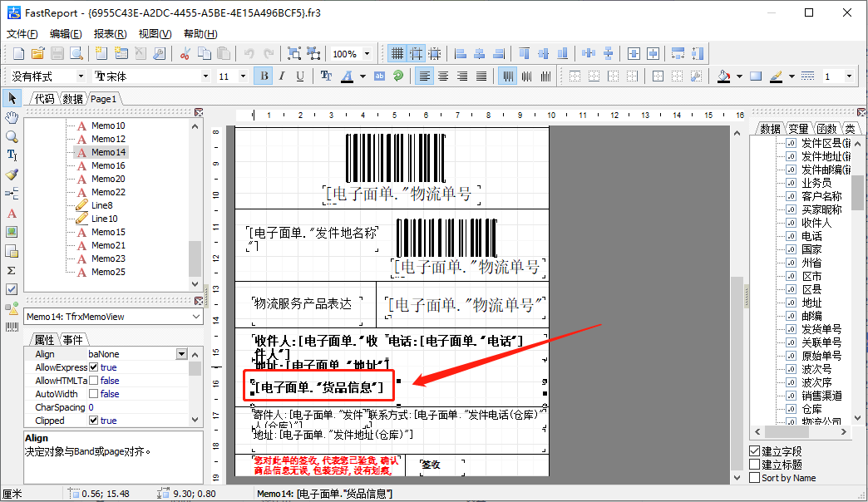Toggle Bold formatting button
This screenshot has width=868, height=502.
[x=264, y=76]
